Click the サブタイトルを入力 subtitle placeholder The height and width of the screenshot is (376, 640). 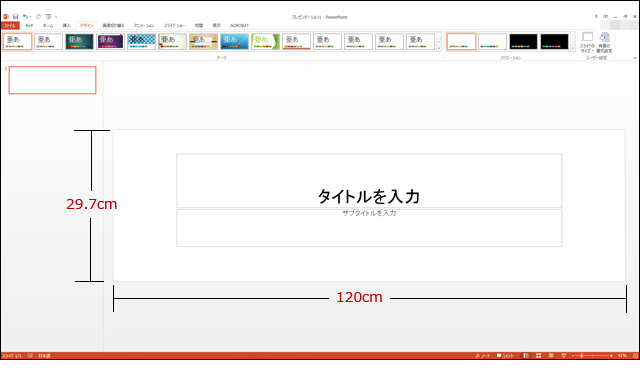coord(369,228)
